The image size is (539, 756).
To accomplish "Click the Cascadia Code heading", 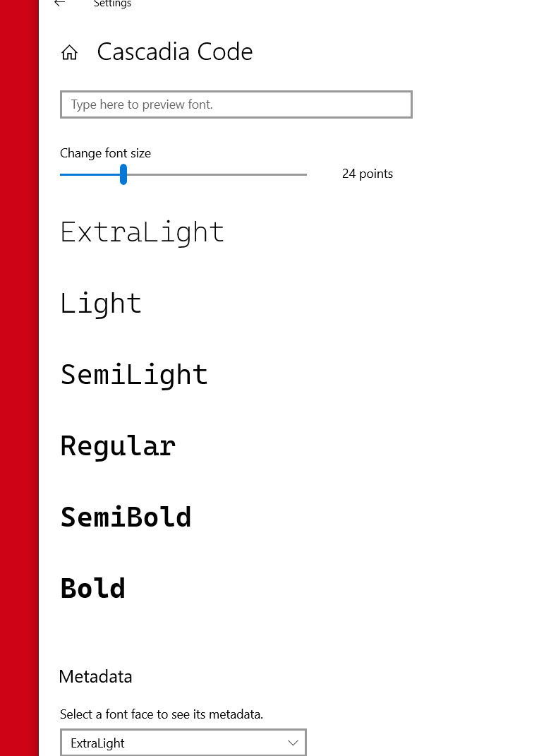I will click(174, 52).
